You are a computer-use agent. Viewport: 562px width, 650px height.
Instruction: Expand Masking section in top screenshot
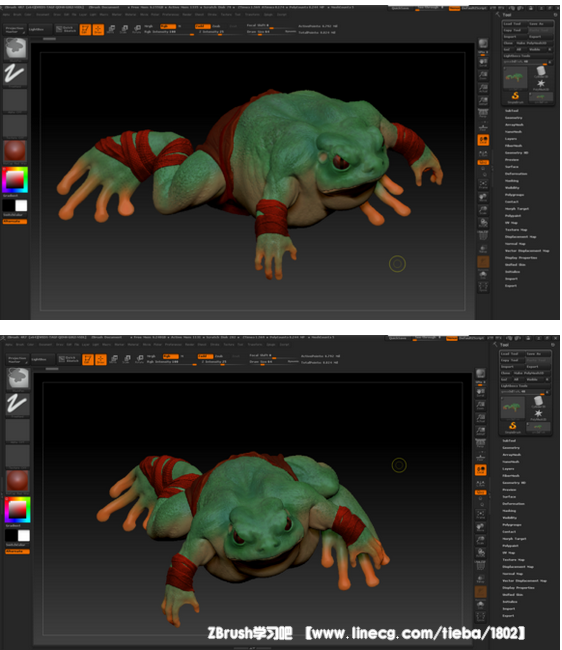[x=512, y=181]
